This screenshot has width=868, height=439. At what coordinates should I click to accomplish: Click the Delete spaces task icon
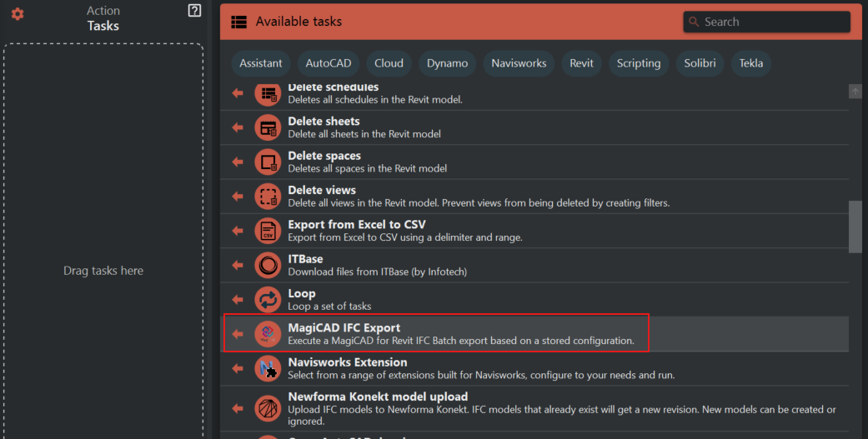[268, 162]
